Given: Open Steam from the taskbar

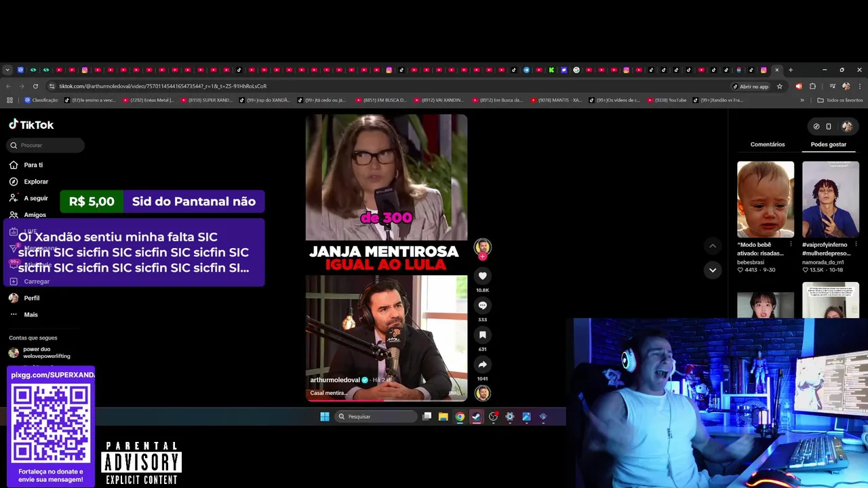Looking at the screenshot, I should [477, 417].
